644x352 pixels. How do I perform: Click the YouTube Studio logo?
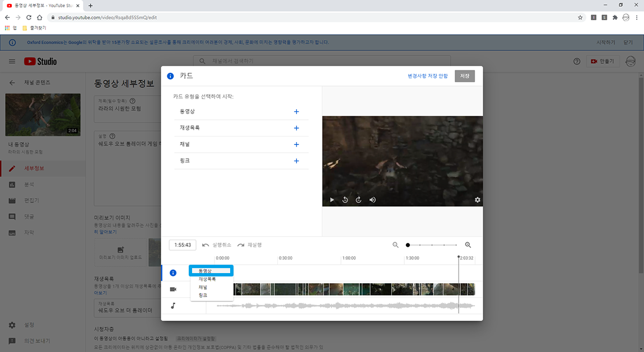pos(40,61)
